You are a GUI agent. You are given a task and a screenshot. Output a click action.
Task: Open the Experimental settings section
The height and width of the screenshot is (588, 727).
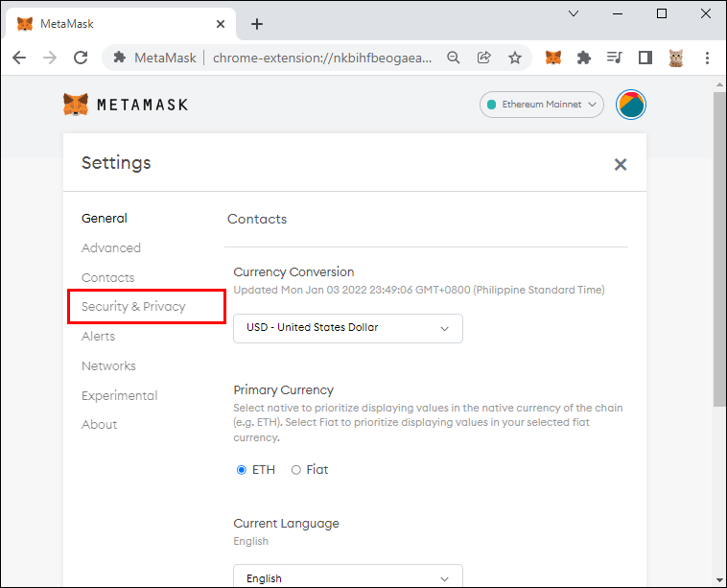pos(120,395)
